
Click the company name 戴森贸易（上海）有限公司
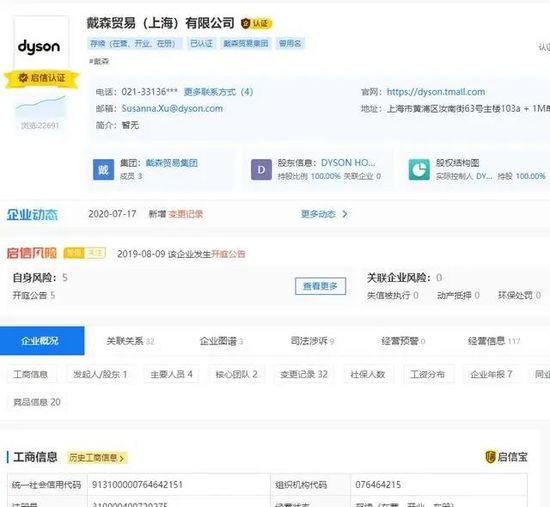click(161, 23)
